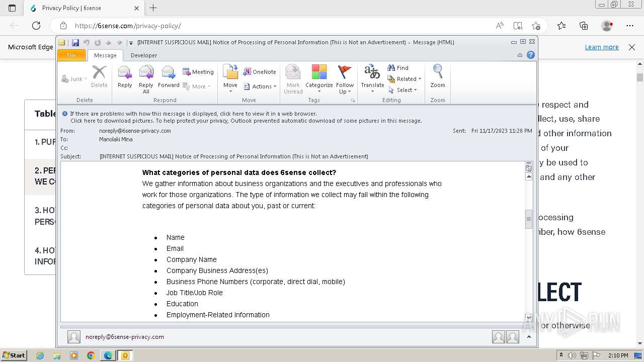
Task: Open Edge Settings and more menu
Action: pyautogui.click(x=630, y=26)
